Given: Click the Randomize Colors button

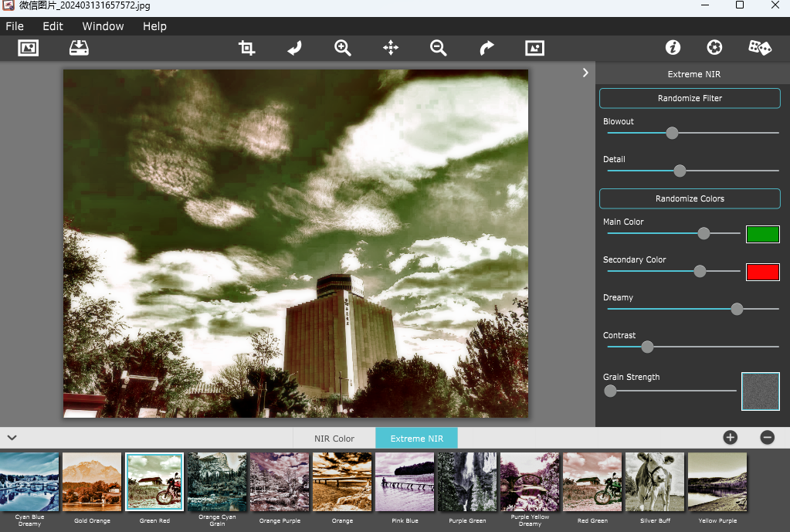Looking at the screenshot, I should (x=690, y=198).
